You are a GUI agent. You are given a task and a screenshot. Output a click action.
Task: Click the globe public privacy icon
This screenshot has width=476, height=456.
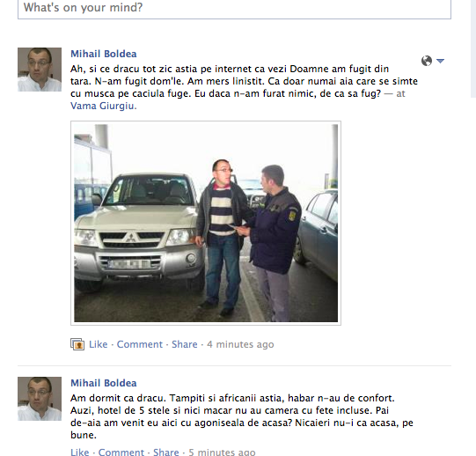click(427, 61)
